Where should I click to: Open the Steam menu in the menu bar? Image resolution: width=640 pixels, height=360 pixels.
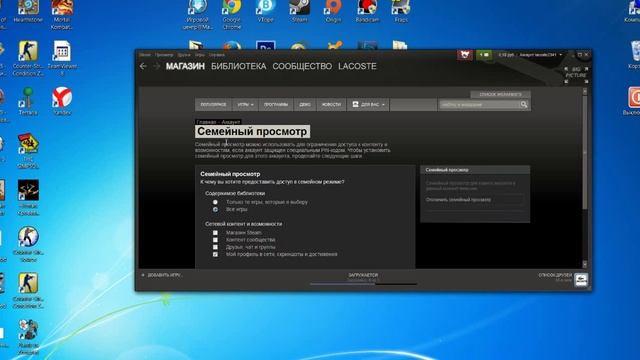(x=144, y=55)
